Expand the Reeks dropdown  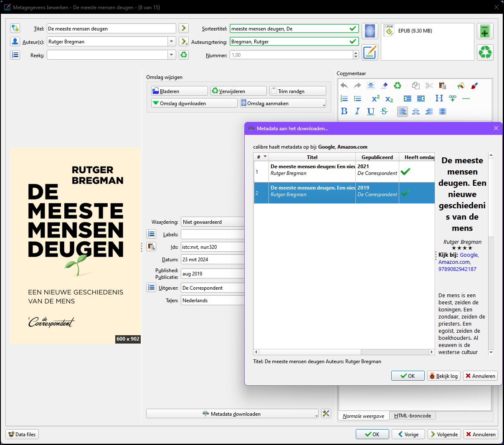pos(171,55)
